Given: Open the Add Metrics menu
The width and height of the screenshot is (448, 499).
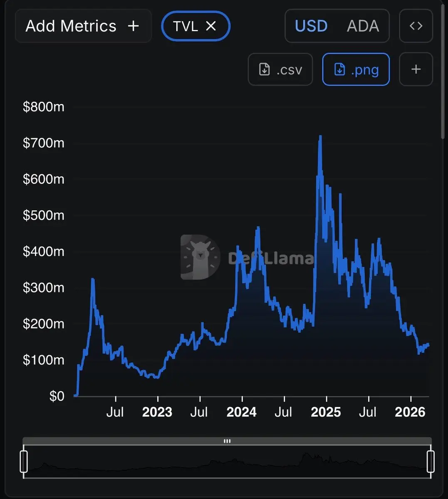Looking at the screenshot, I should pos(83,26).
